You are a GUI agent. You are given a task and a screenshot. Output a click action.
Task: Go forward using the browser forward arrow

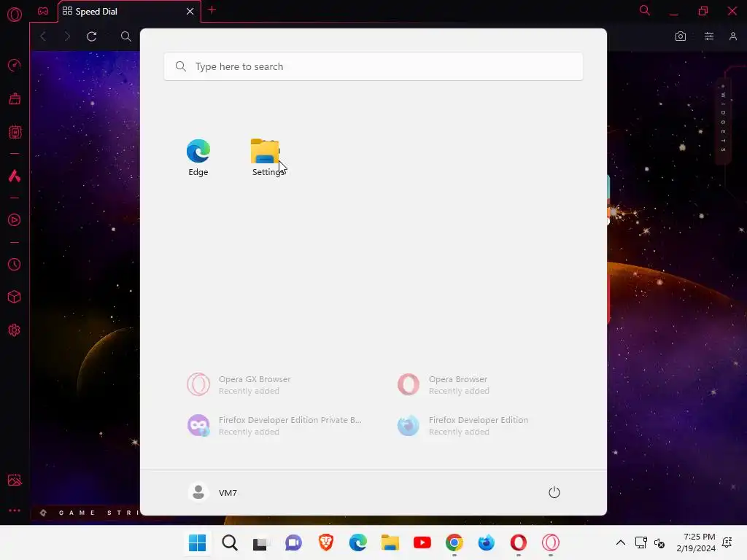pos(67,36)
